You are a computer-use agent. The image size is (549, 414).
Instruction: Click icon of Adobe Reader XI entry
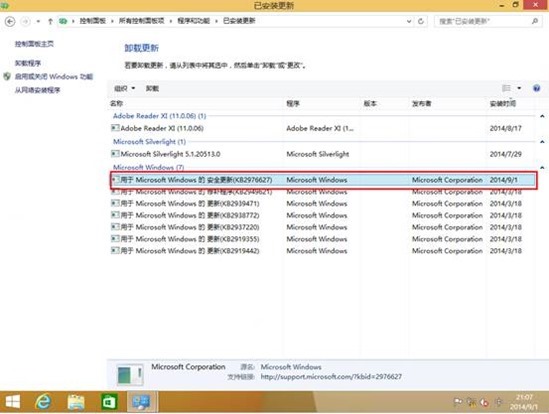[115, 128]
